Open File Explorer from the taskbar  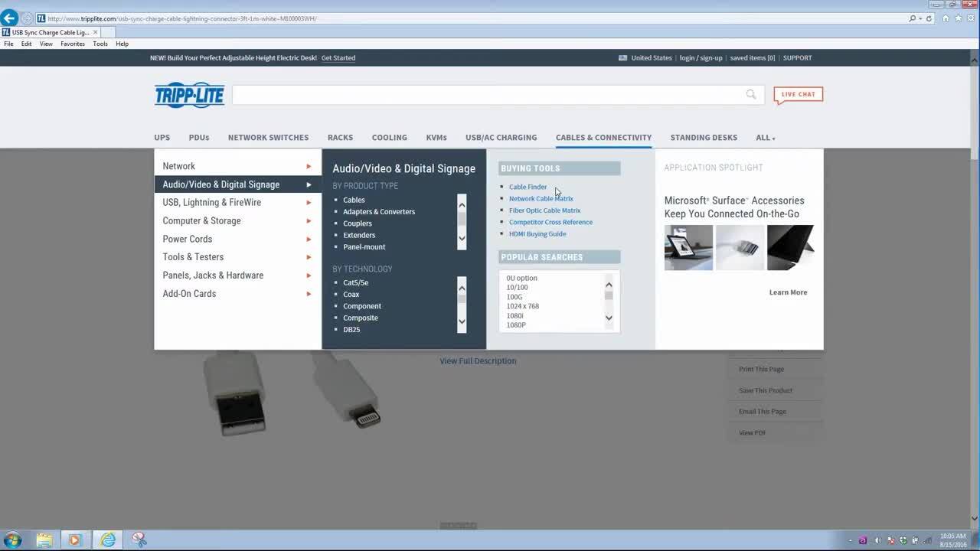(x=44, y=540)
